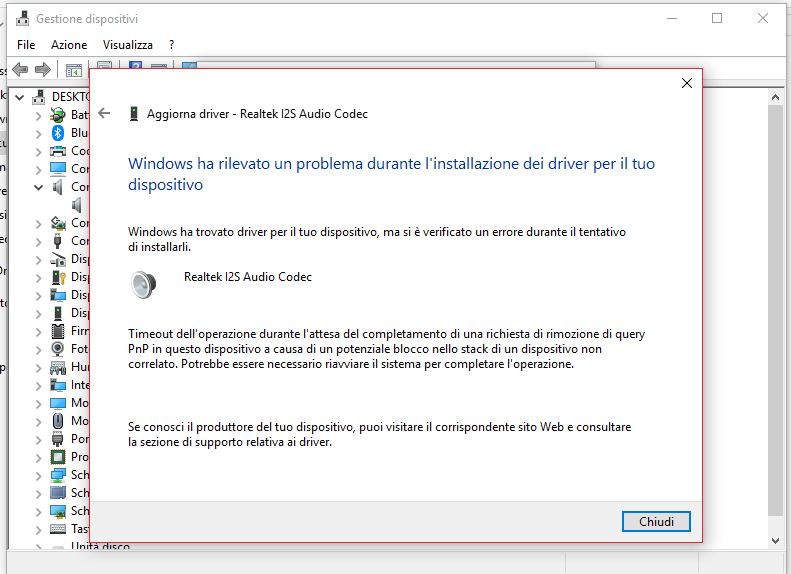
Task: Select the green processor icon of Pro row
Action: (x=58, y=457)
